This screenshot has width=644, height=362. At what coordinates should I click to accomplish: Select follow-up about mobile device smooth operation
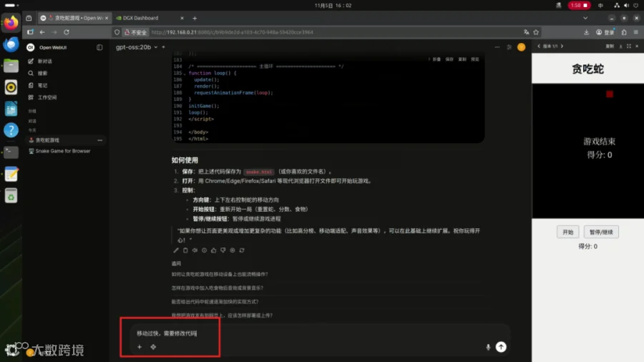pos(220,274)
